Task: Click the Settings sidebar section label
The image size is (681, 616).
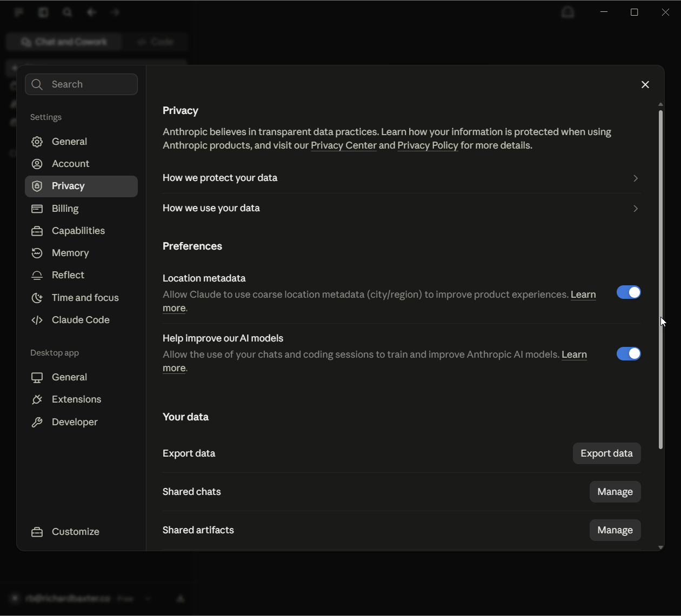Action: 46,117
